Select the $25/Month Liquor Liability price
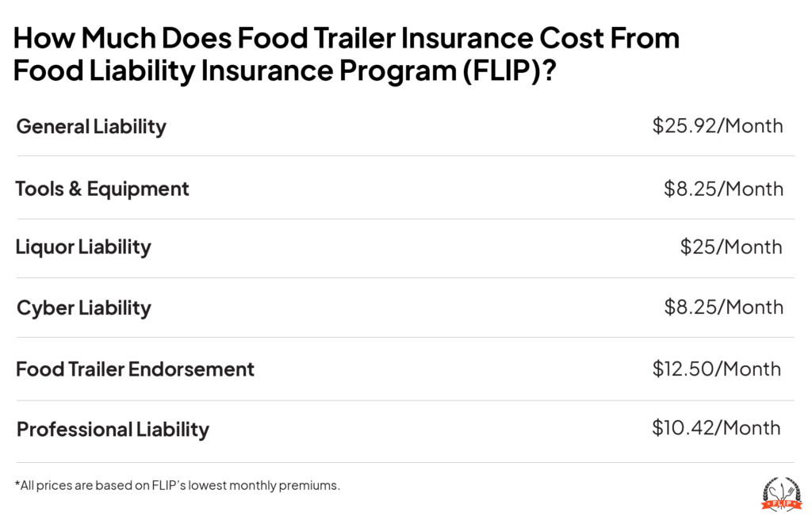Screen dimensions: 812x520 point(731,247)
